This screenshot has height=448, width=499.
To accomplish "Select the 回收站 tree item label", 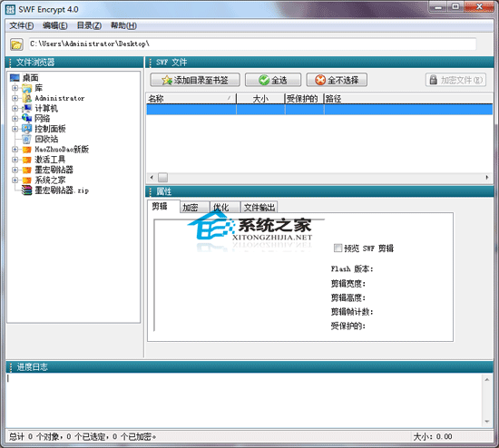I will [46, 139].
